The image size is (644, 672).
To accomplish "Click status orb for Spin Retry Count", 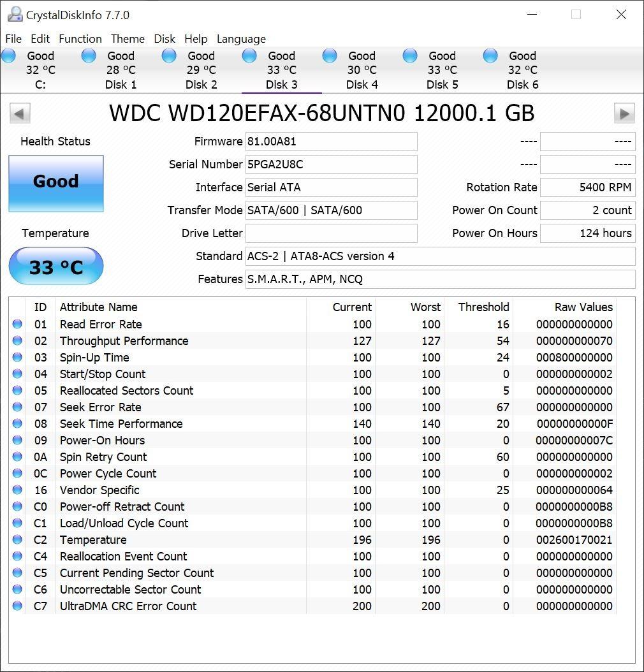I will pyautogui.click(x=17, y=457).
